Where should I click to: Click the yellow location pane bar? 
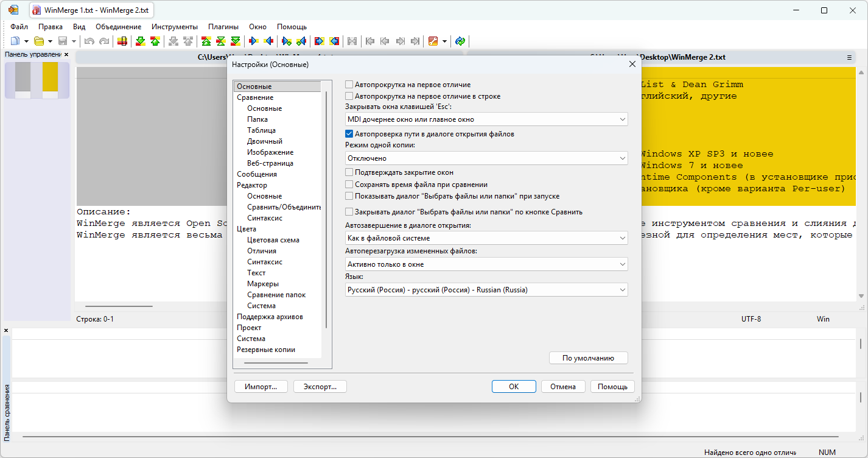pos(51,80)
